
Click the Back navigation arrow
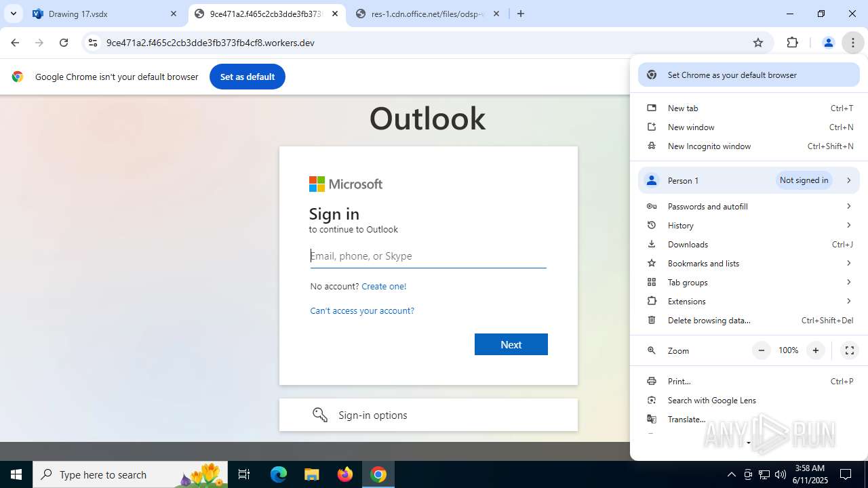15,43
